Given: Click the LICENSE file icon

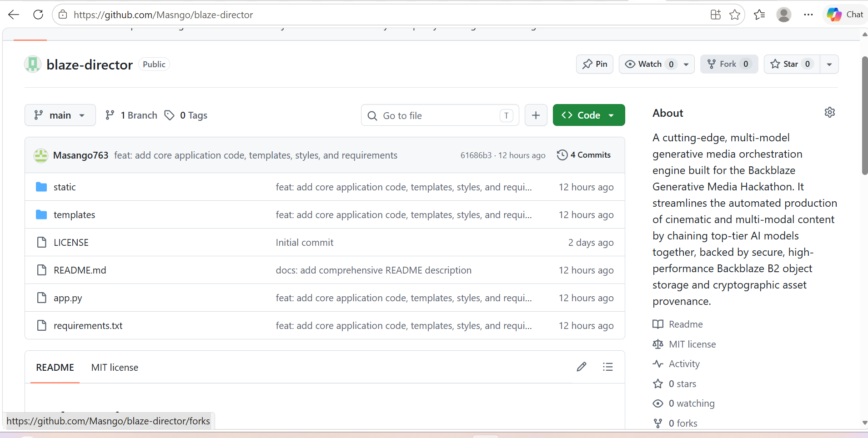Looking at the screenshot, I should tap(41, 242).
